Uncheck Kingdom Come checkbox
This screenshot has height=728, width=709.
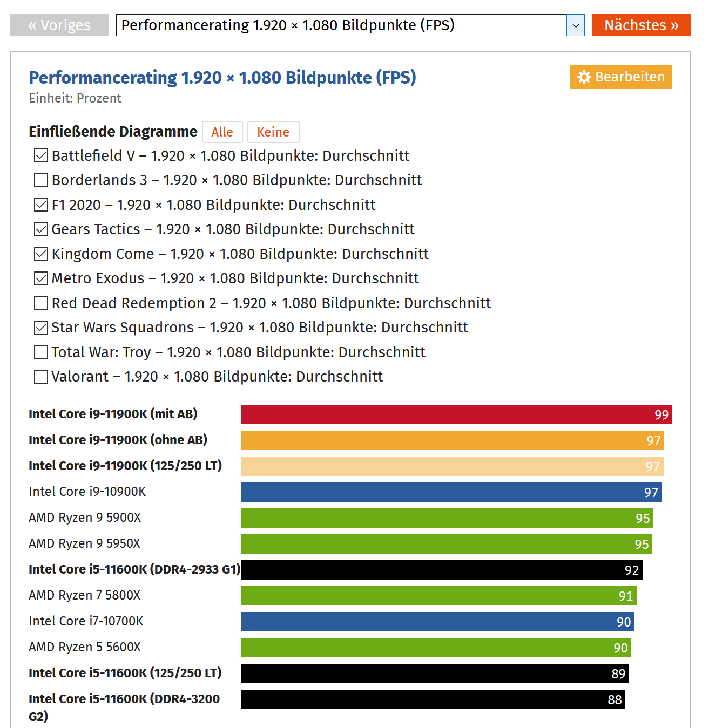pyautogui.click(x=41, y=254)
